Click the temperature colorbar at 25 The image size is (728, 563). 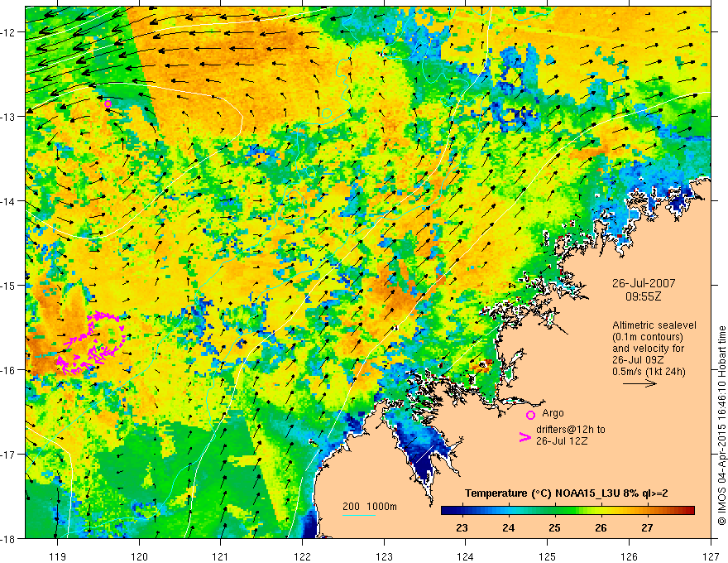point(554,511)
